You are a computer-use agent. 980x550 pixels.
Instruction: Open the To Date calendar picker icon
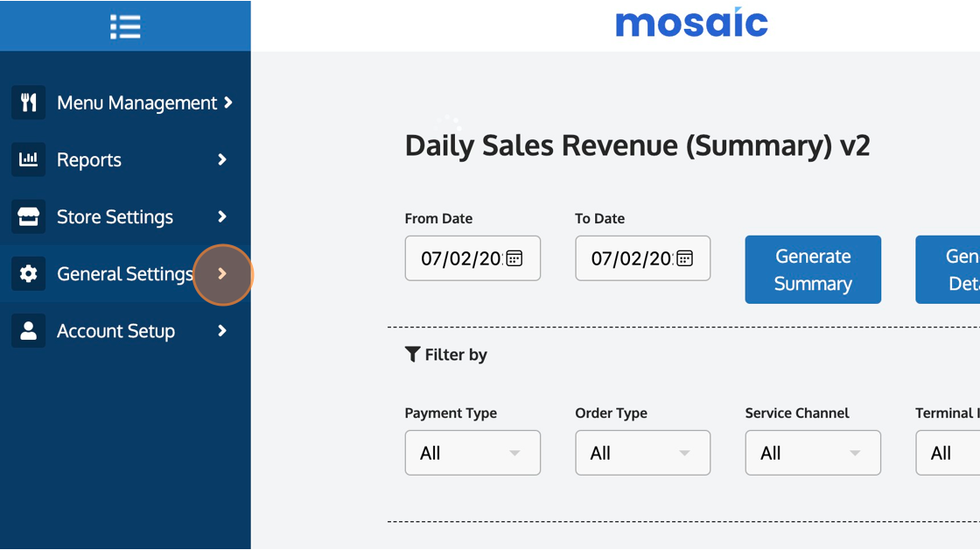pyautogui.click(x=685, y=258)
